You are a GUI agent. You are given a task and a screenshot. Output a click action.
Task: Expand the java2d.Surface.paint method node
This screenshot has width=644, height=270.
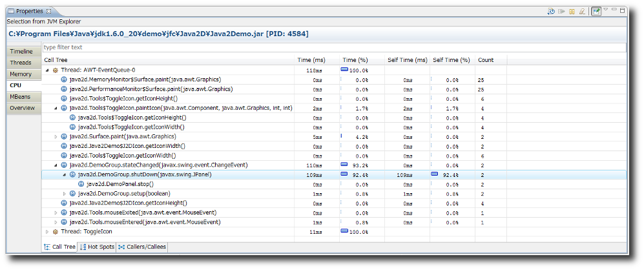[x=56, y=136]
